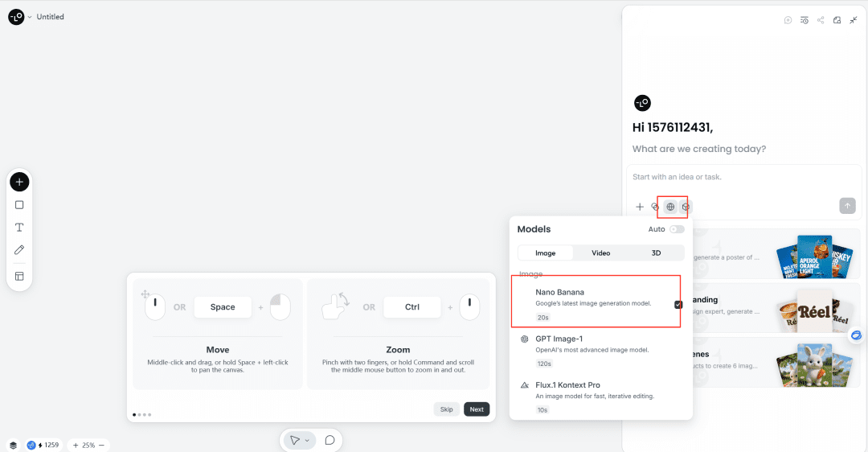Switch to the Video models tab
This screenshot has height=452, width=868.
click(x=600, y=253)
